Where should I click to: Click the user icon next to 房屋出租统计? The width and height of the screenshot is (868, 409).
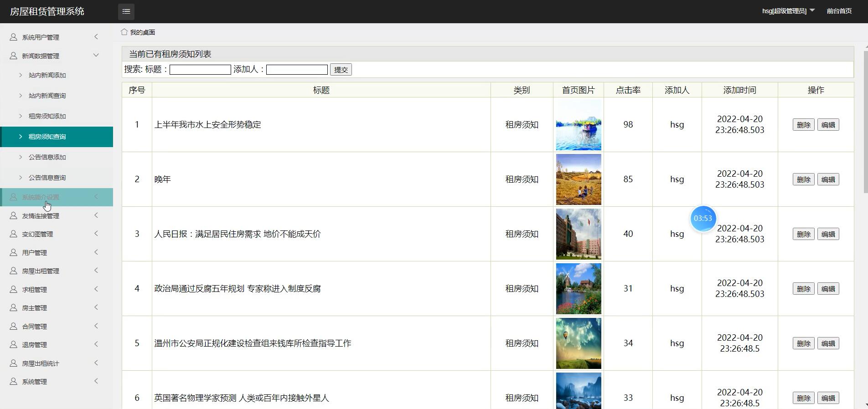click(x=14, y=363)
